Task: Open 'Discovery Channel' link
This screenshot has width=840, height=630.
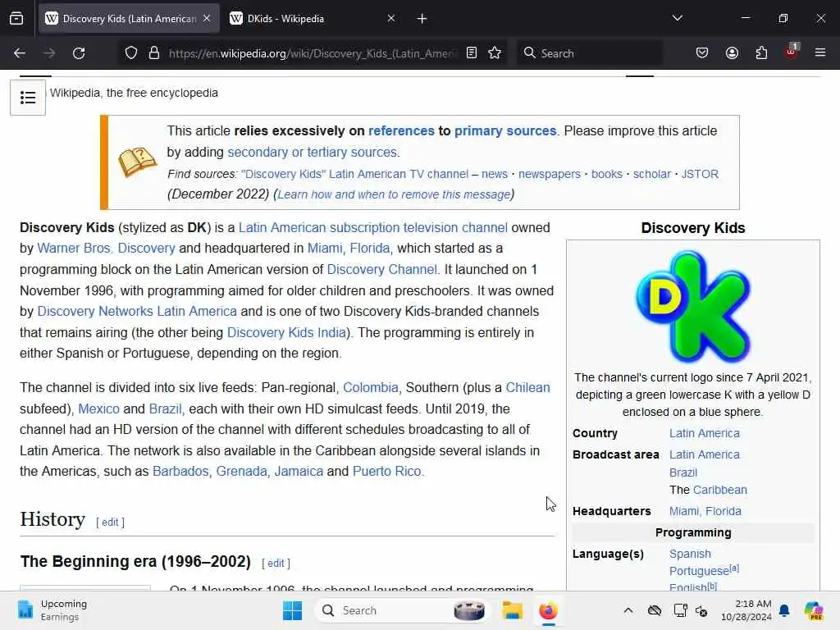Action: pyautogui.click(x=382, y=269)
